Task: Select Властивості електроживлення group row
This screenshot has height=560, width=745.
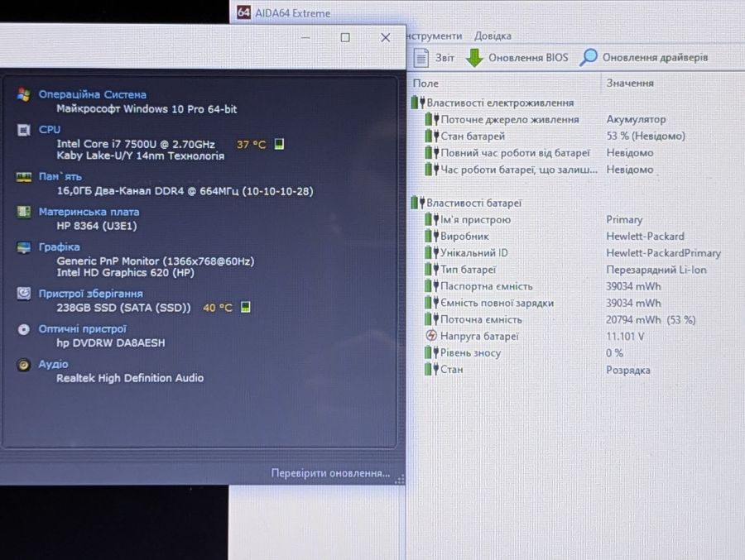Action: pyautogui.click(x=493, y=103)
